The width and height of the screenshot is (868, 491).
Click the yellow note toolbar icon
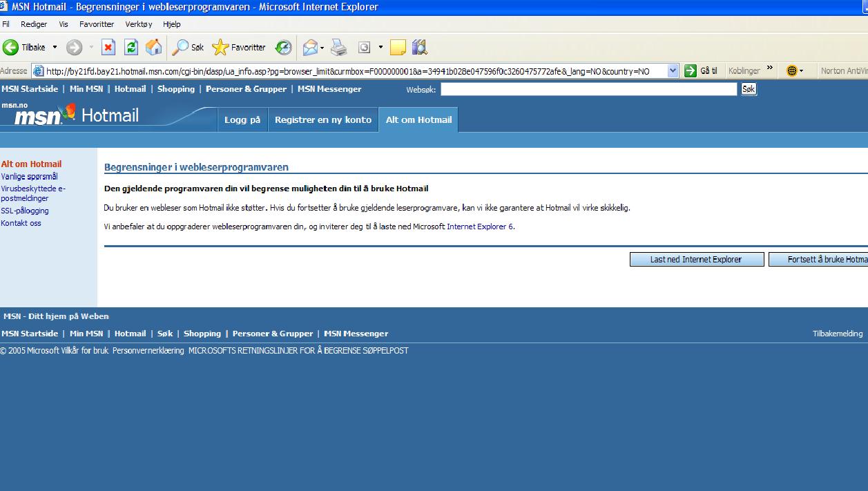click(x=398, y=48)
